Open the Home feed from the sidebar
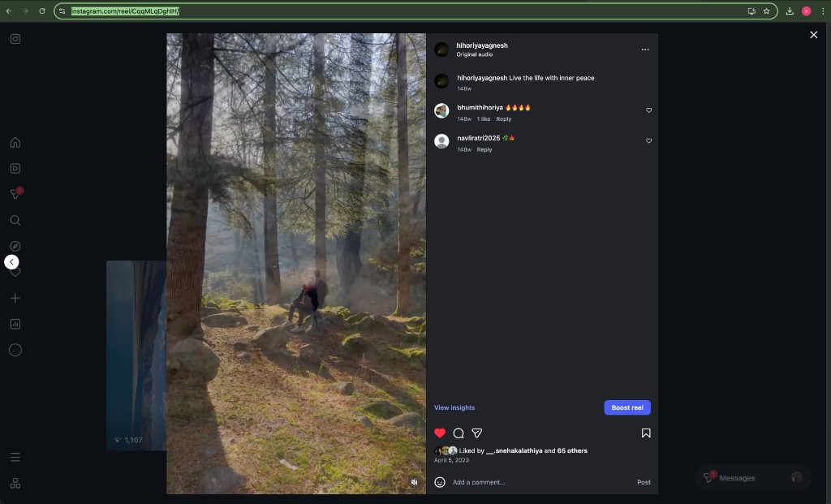Image resolution: width=831 pixels, height=504 pixels. (15, 142)
